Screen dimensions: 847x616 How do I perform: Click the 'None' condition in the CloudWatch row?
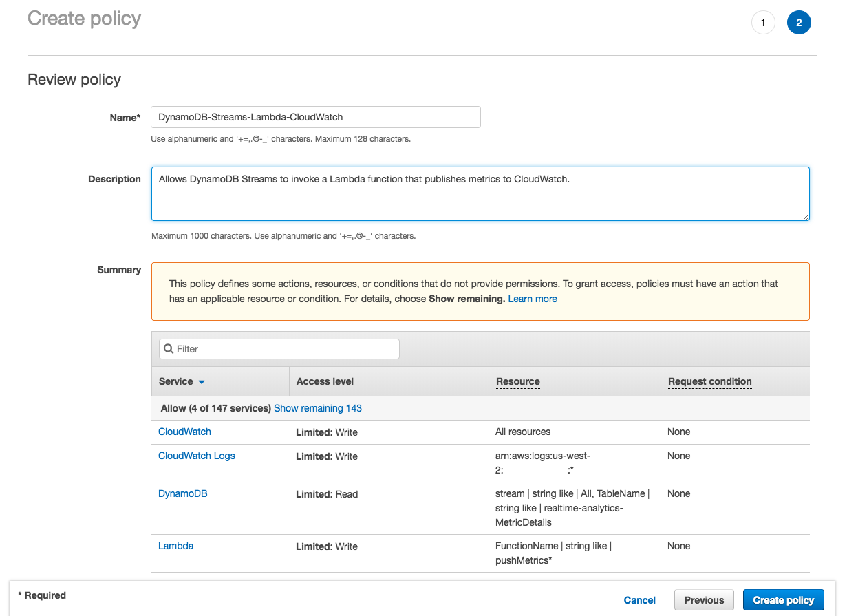point(678,432)
